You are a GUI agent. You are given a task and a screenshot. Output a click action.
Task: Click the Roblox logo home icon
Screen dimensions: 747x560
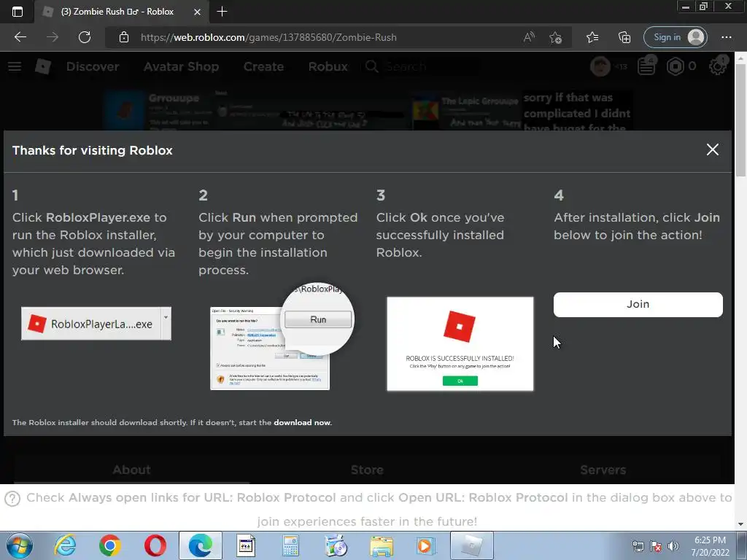[x=43, y=66]
